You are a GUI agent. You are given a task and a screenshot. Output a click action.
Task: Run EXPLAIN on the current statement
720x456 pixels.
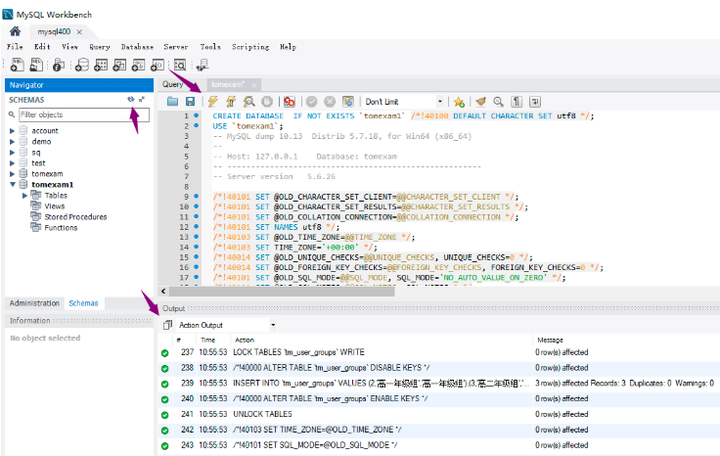coord(249,101)
